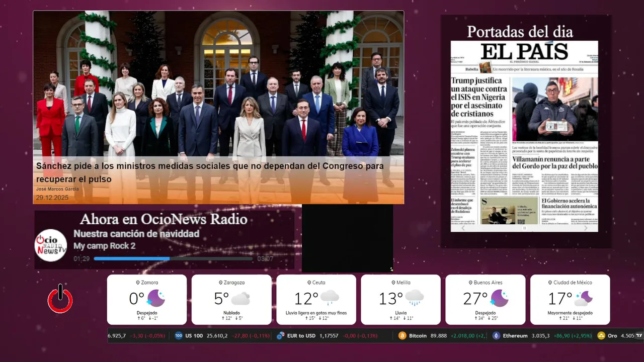The height and width of the screenshot is (362, 644).
Task: Click Zaragoza's cloud weather icon
Action: [240, 299]
